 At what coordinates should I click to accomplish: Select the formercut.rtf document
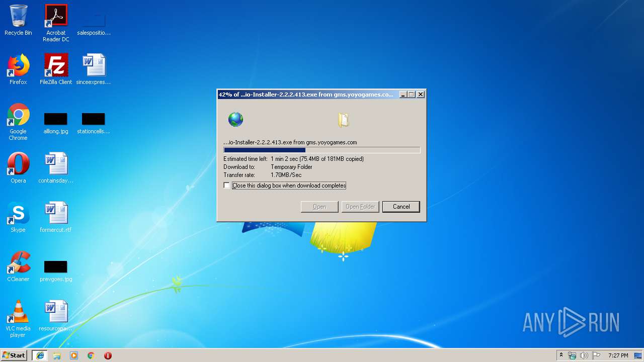coord(56,217)
